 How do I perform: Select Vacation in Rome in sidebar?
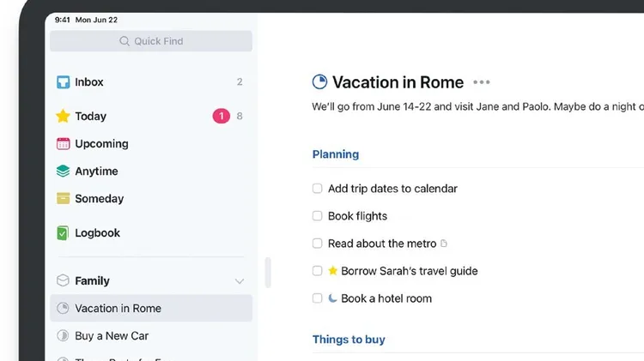click(x=151, y=308)
